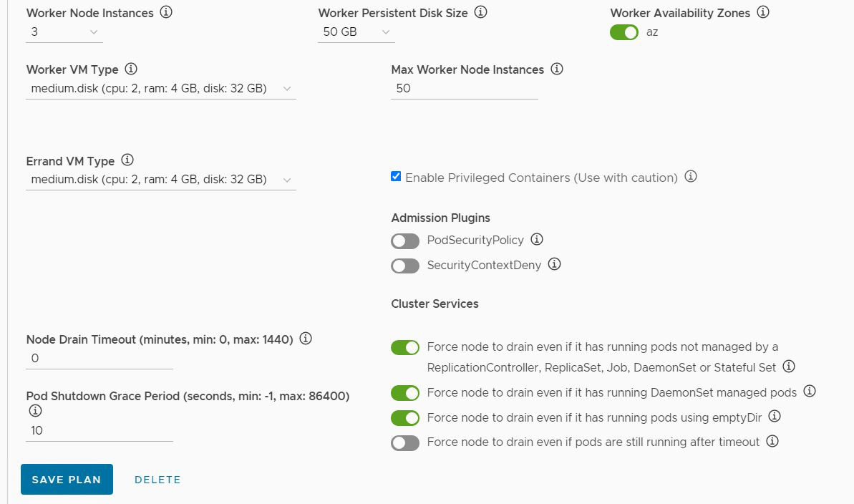Click info icon beside Worker Persistent Disk Size
The width and height of the screenshot is (854, 504).
pyautogui.click(x=481, y=12)
